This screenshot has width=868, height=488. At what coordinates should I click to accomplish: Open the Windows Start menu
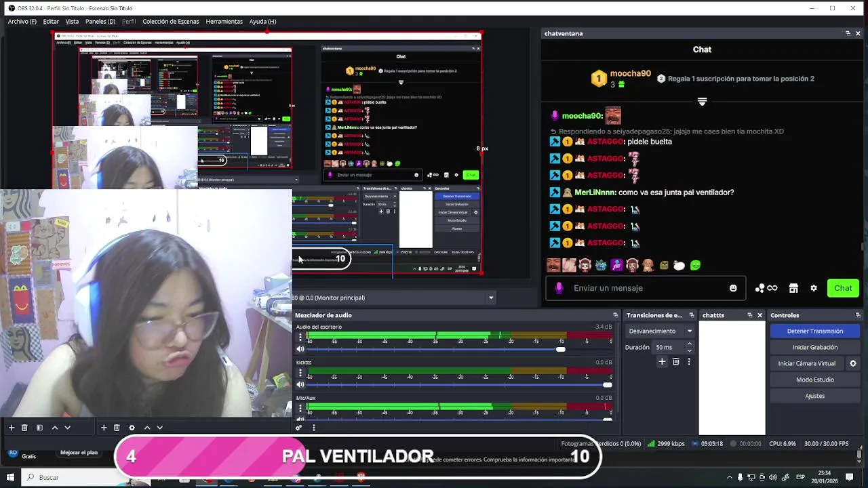coord(10,477)
